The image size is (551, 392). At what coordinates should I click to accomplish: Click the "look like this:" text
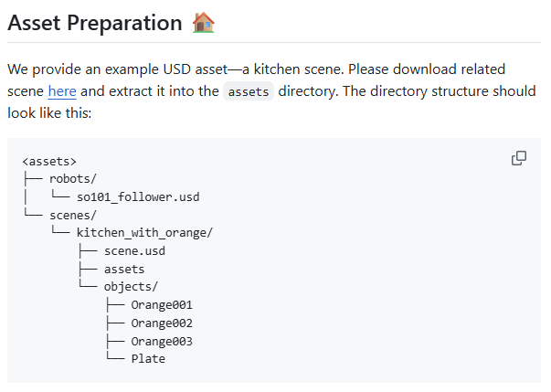point(49,113)
